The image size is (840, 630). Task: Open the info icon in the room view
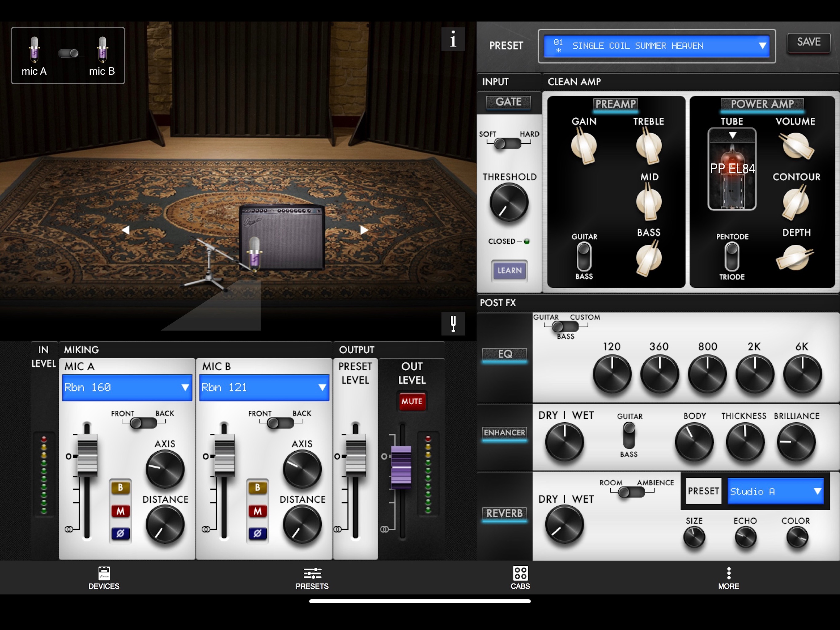453,39
